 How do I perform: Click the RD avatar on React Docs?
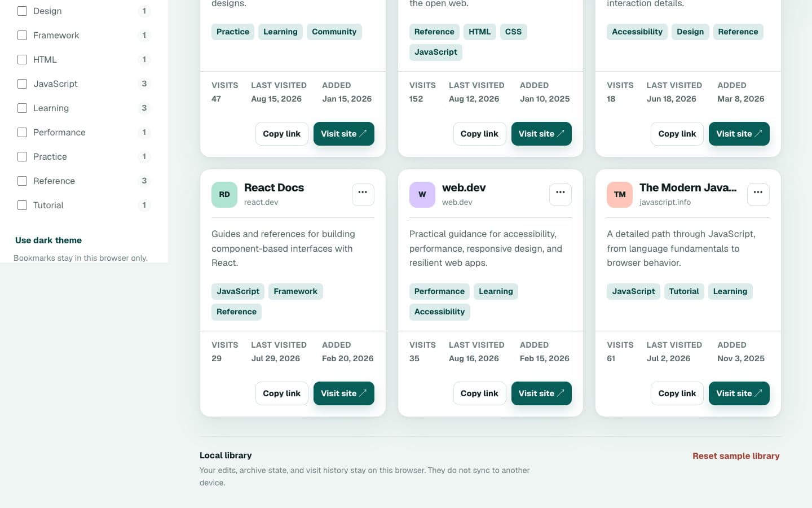pos(224,195)
